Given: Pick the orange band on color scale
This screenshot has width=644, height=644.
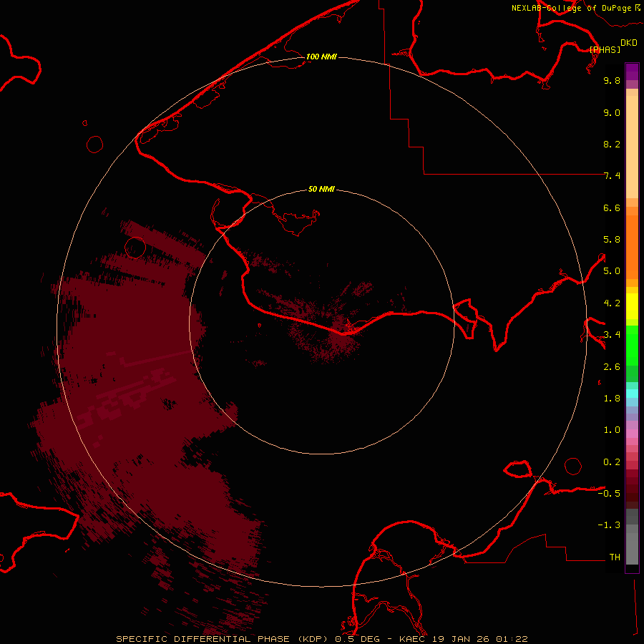Looking at the screenshot, I should point(632,247).
